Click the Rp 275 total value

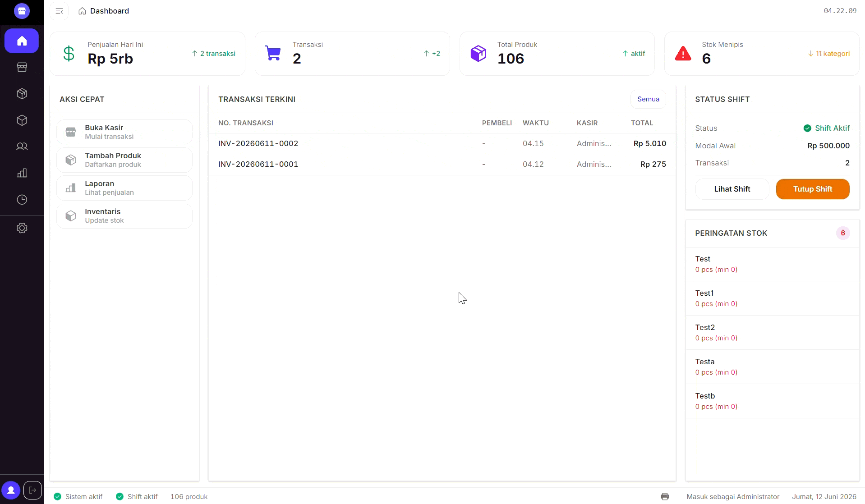point(653,164)
